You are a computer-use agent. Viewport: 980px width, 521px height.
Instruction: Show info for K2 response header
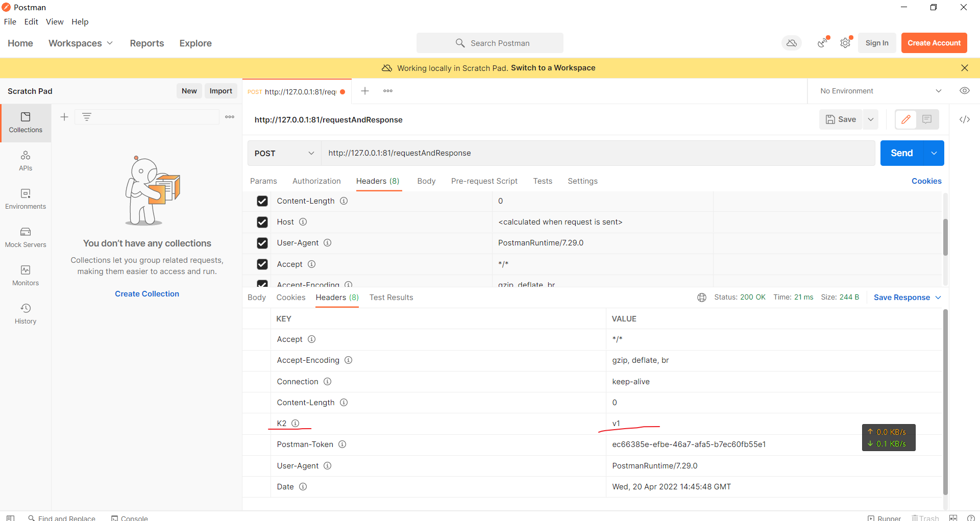point(295,424)
